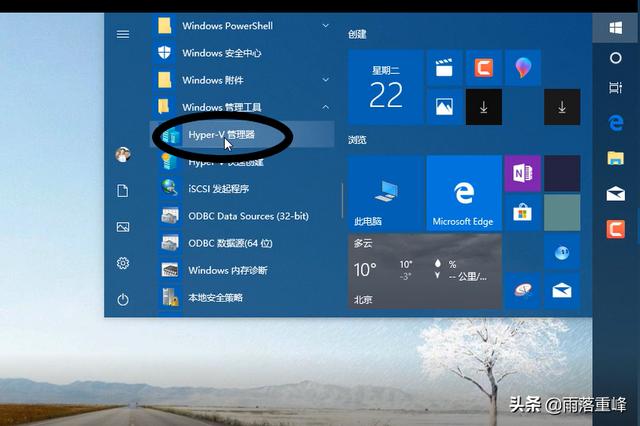640x426 pixels.
Task: Open the Paint 3D tile
Action: [523, 68]
